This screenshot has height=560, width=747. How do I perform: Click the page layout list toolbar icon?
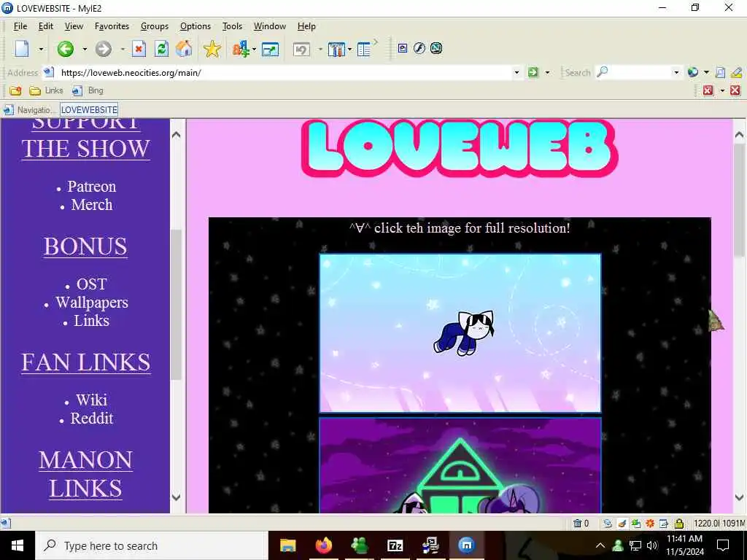(365, 49)
